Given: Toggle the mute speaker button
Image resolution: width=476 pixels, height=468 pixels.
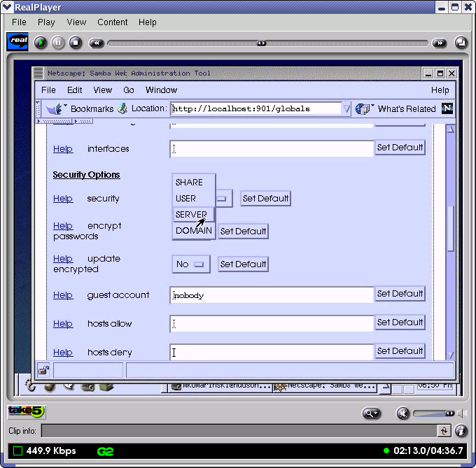Looking at the screenshot, I should click(x=402, y=413).
